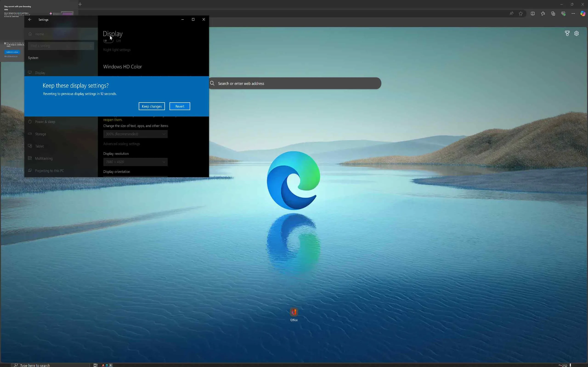Open Settings and more ellipsis menu

point(573,14)
